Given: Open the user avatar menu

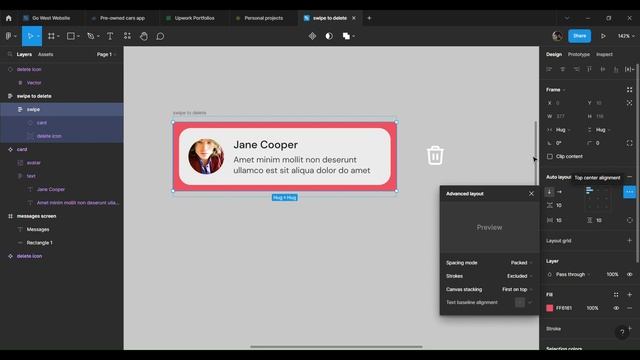Looking at the screenshot, I should pos(558,36).
